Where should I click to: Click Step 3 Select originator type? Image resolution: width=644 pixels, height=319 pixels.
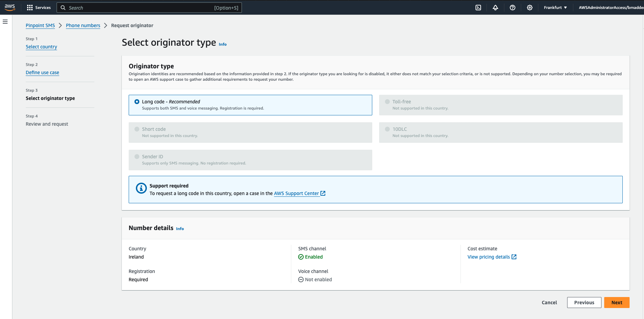[x=50, y=98]
